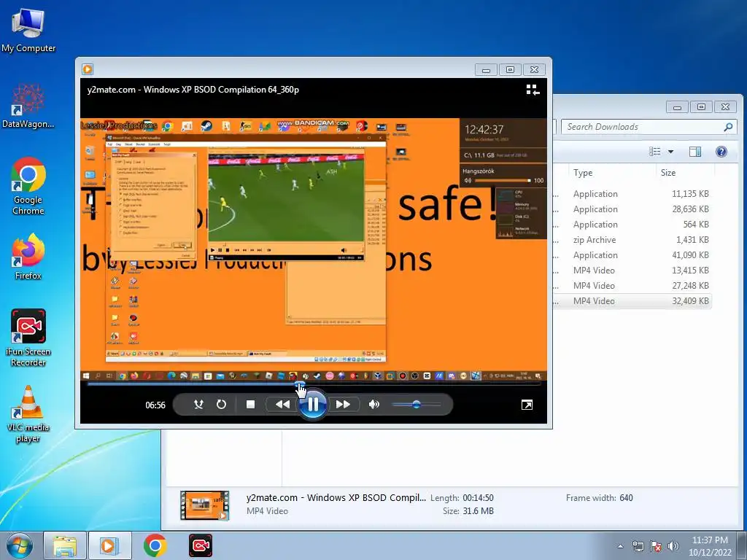
Task: Open Explorer help button
Action: pyautogui.click(x=721, y=152)
